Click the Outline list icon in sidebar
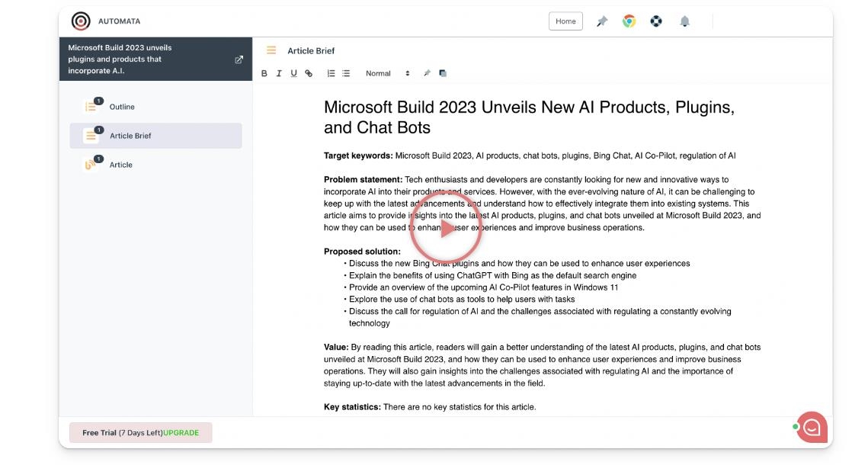868x465 pixels. click(x=90, y=107)
